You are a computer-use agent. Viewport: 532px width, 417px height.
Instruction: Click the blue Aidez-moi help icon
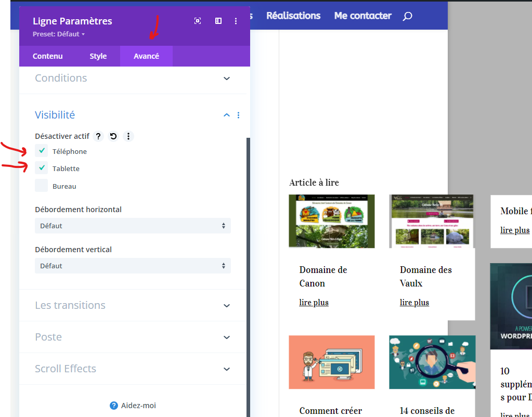pyautogui.click(x=113, y=406)
